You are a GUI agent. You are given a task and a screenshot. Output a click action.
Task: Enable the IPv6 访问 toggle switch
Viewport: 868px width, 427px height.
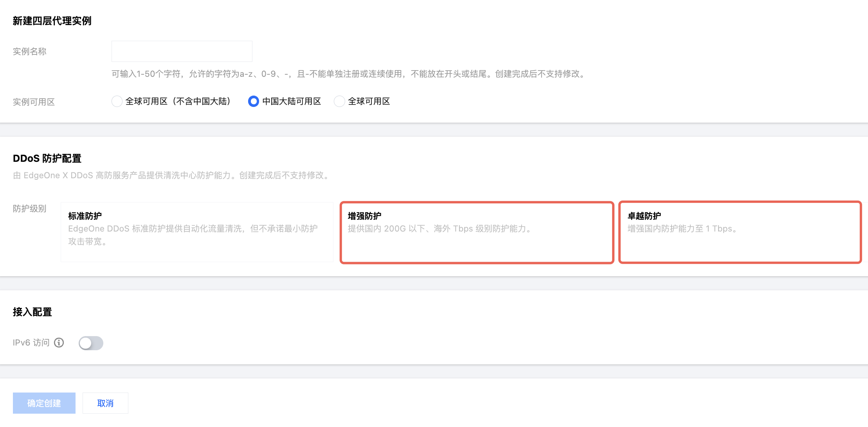pos(91,343)
